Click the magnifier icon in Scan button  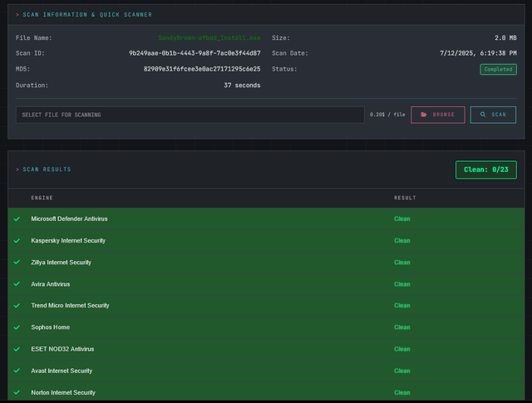coord(483,115)
